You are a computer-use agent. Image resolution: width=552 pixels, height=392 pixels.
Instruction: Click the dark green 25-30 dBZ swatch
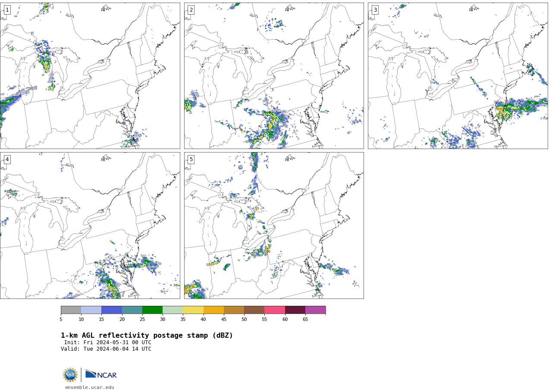(152, 310)
